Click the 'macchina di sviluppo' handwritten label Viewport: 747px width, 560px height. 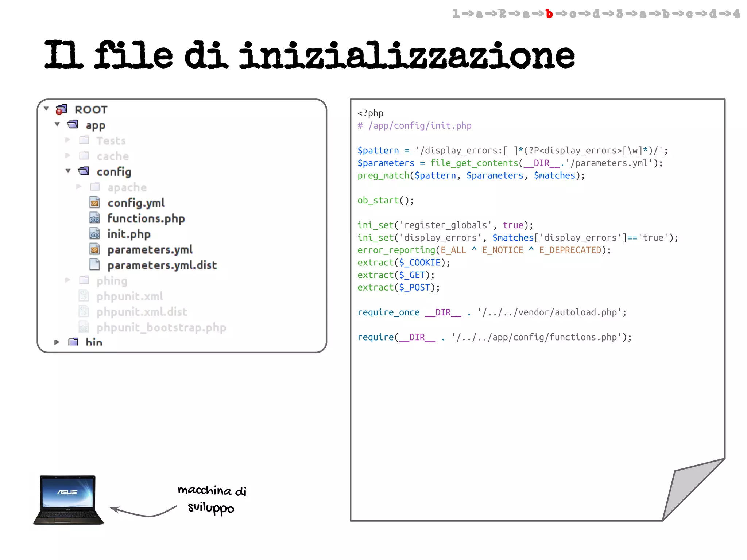click(x=212, y=499)
